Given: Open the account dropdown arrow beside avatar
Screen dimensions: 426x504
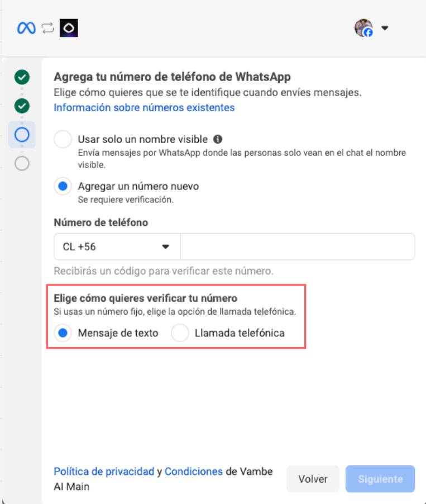Looking at the screenshot, I should coord(384,28).
